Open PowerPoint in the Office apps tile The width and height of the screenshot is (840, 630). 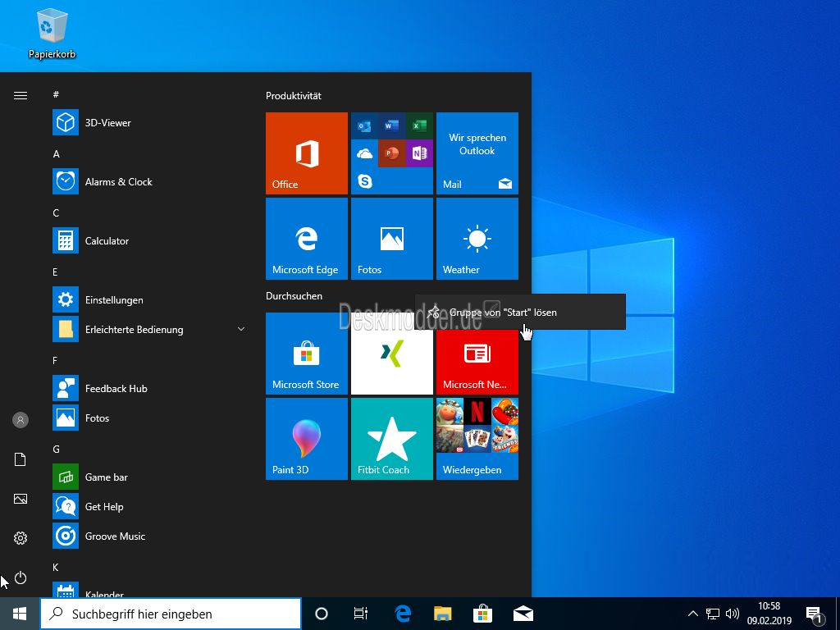pos(391,153)
